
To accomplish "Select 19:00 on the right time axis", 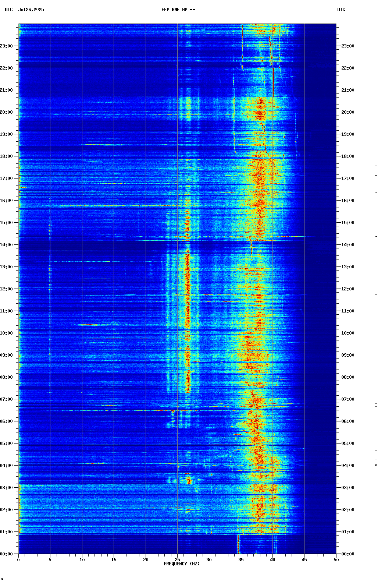I will pos(348,134).
